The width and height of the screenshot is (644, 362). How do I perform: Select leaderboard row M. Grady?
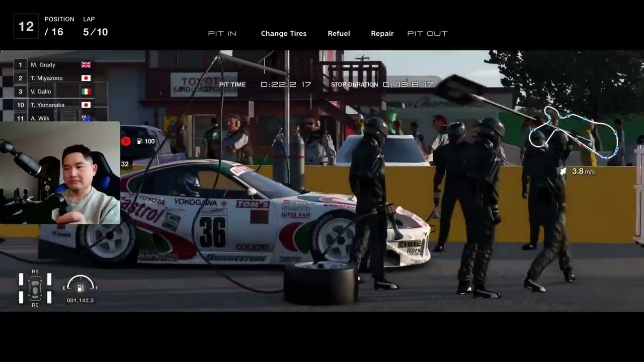click(54, 65)
